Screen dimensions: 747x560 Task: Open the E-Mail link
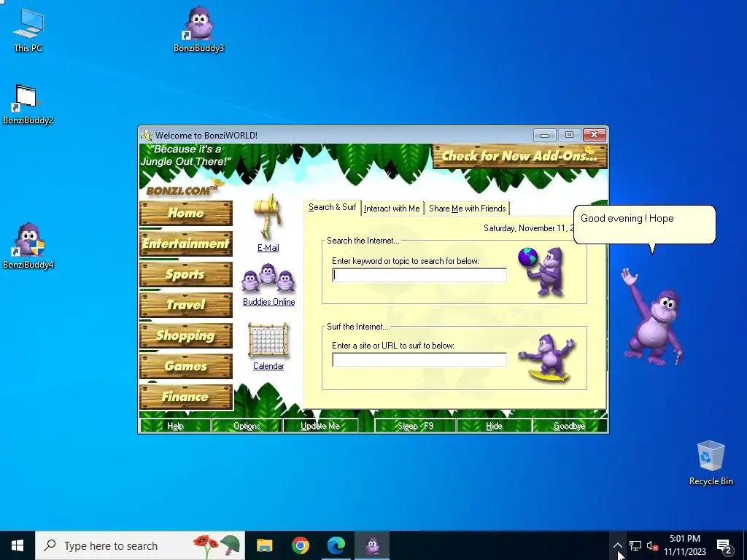click(268, 248)
